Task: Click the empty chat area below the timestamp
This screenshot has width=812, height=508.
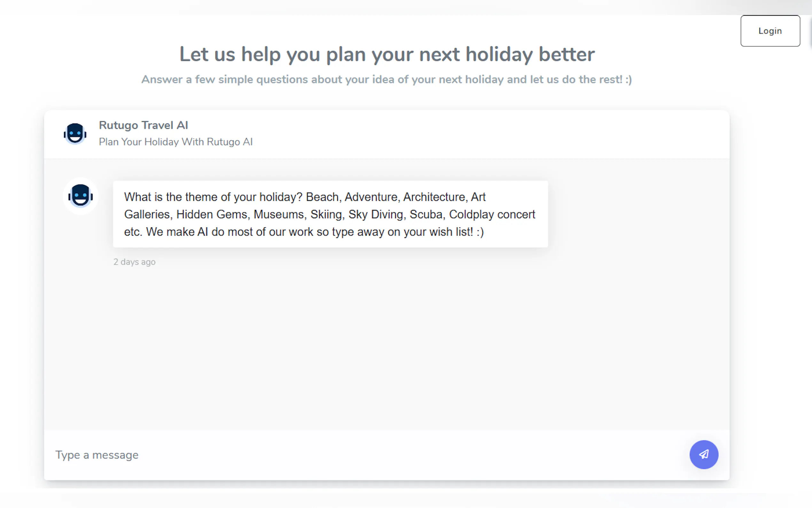Action: point(386,346)
